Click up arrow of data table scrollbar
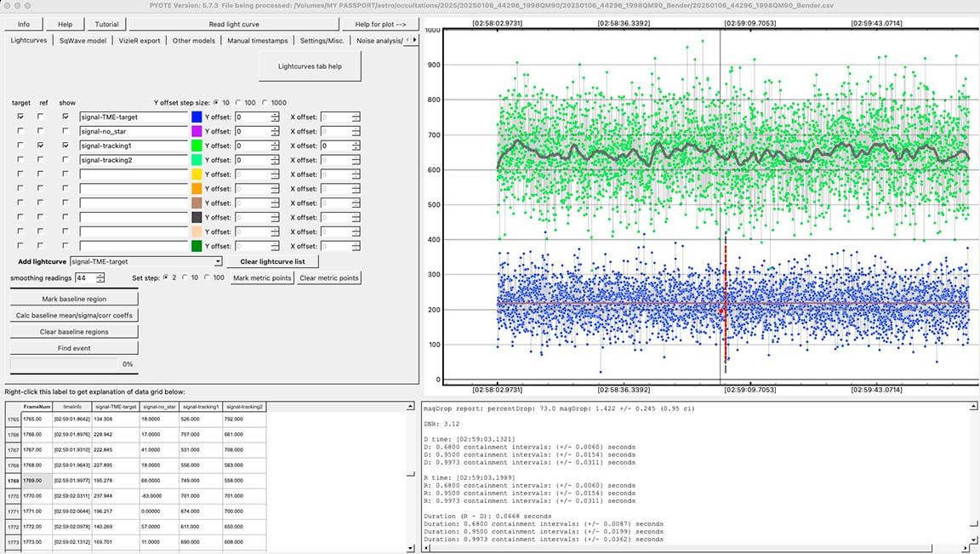 tap(411, 407)
